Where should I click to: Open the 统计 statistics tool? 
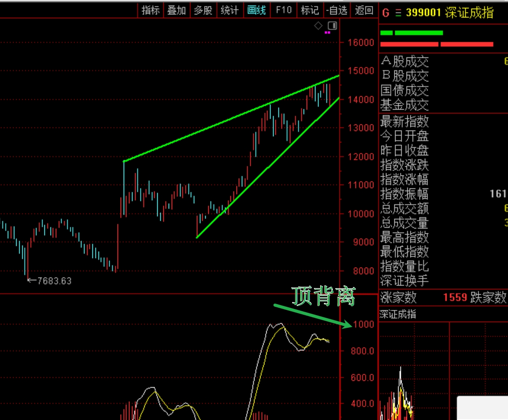pos(230,10)
